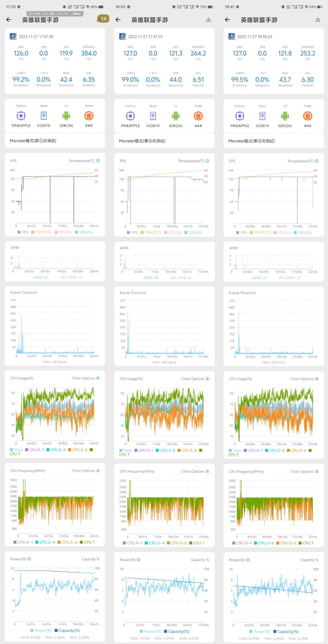Tap V2307A phone model icon in 第①次测试 report
Image resolution: width=328 pixels, height=644 pixels.
point(44,116)
